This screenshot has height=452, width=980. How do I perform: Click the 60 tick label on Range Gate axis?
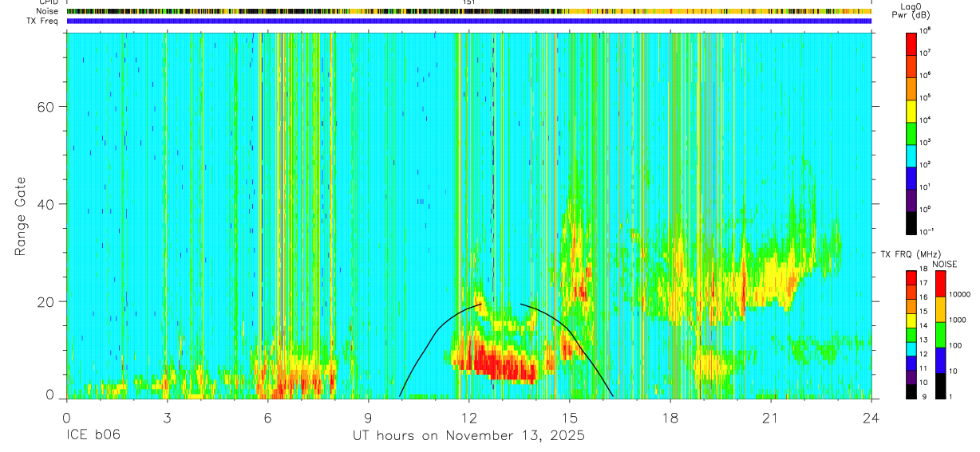tap(46, 107)
